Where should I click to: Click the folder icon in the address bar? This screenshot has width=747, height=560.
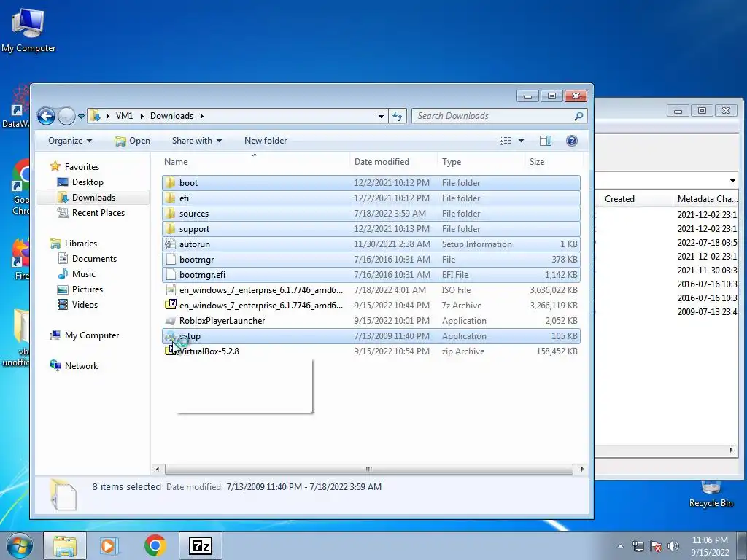pos(95,116)
